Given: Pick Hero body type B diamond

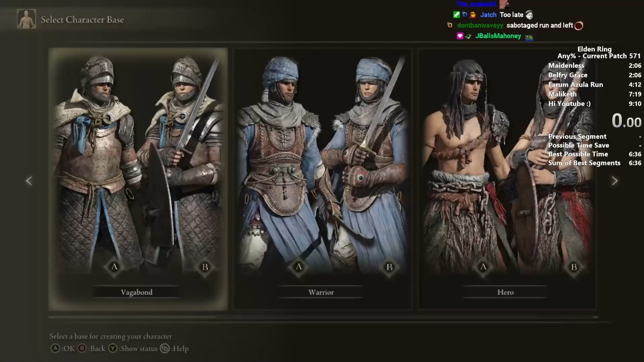Looking at the screenshot, I should (574, 267).
